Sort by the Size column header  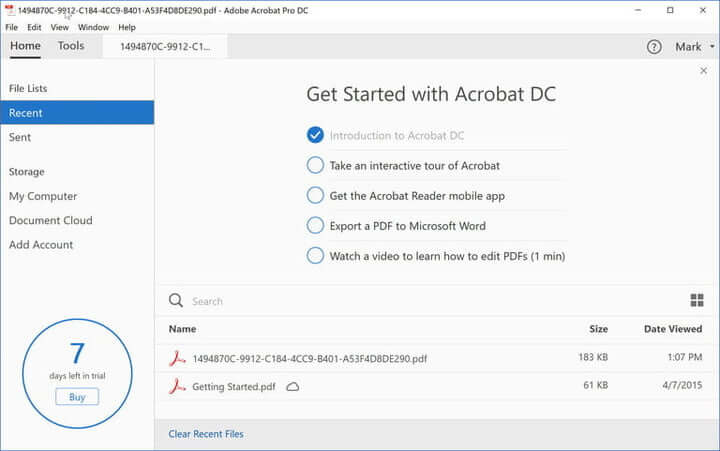[598, 329]
